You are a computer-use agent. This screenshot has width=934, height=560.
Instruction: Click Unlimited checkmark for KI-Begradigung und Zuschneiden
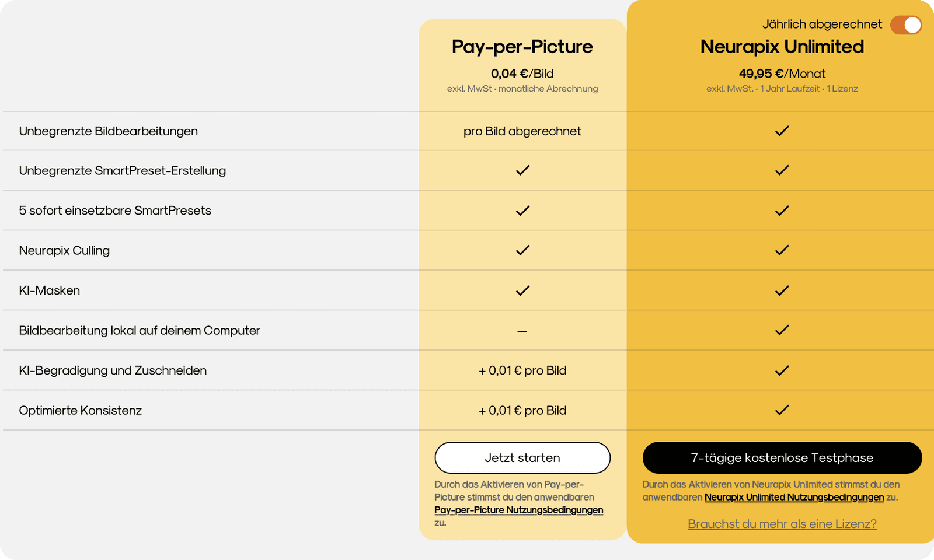point(782,370)
